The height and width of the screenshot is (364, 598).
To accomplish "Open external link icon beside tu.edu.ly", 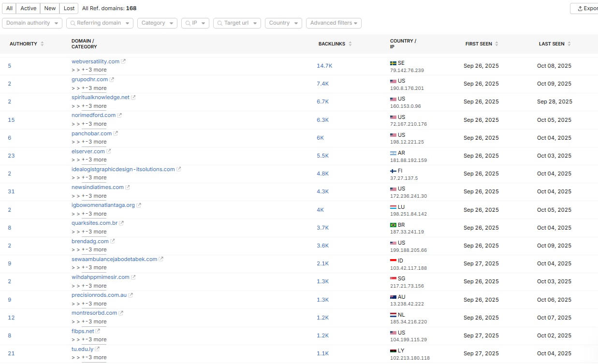I will [98, 349].
